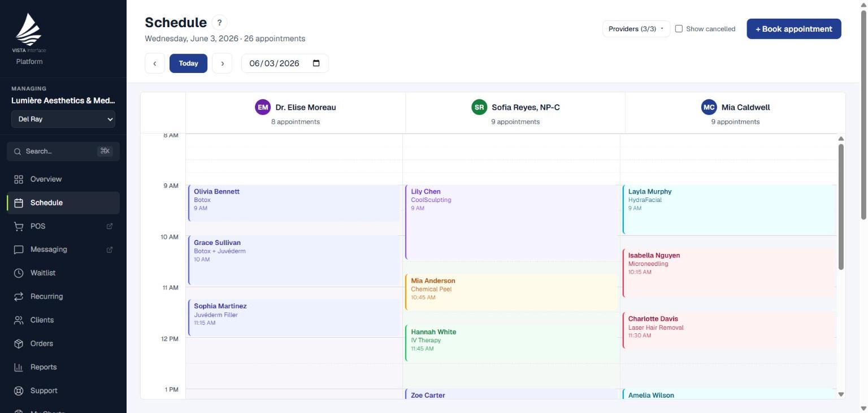Screen dimensions: 868x413
Task: Open Charlotte Davis Laser Hair Removal appointment
Action: tap(729, 330)
